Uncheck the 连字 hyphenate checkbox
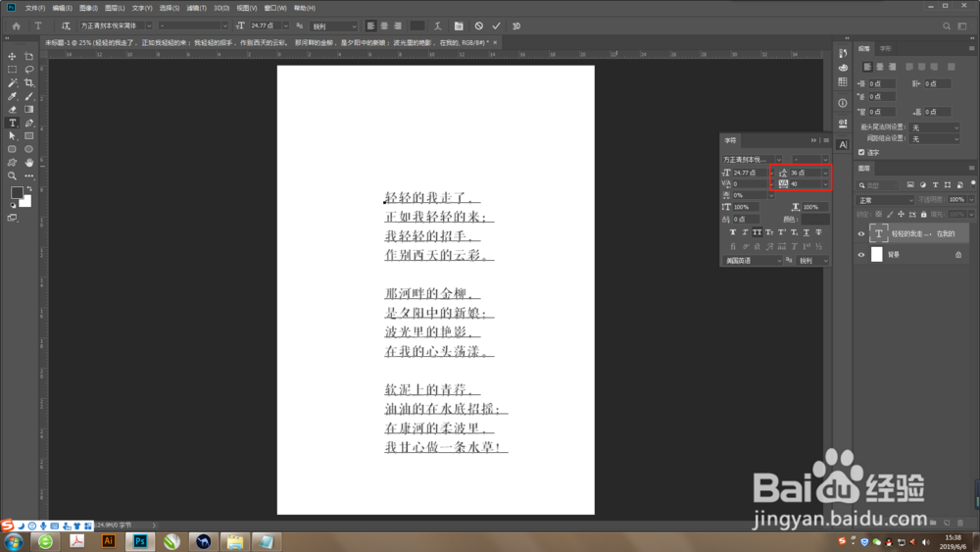This screenshot has height=552, width=980. [861, 152]
